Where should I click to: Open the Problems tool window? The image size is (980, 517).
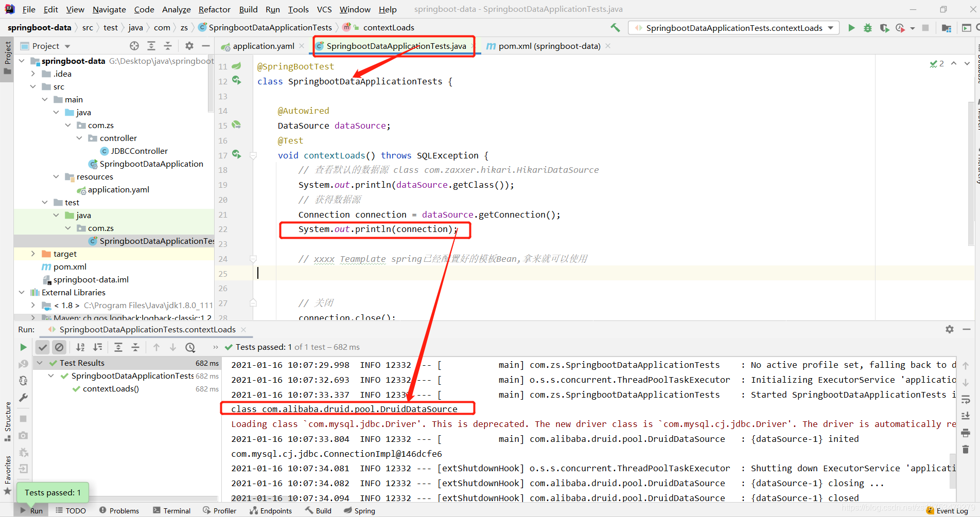tap(119, 510)
